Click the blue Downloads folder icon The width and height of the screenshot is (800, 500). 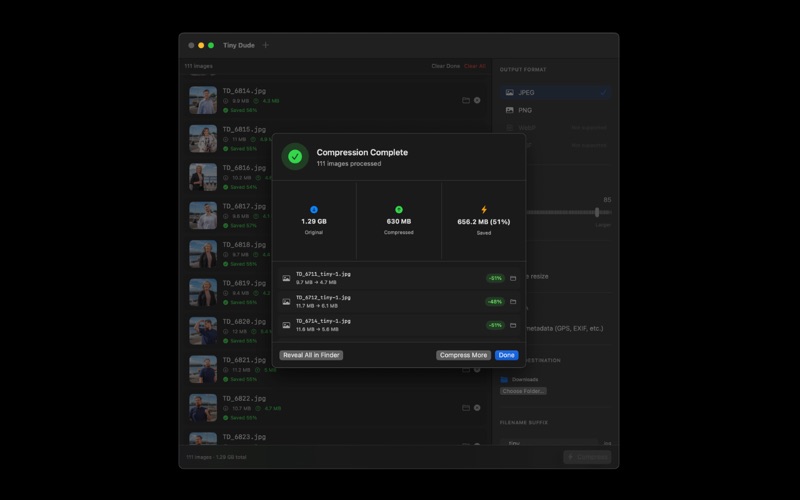[x=504, y=379]
